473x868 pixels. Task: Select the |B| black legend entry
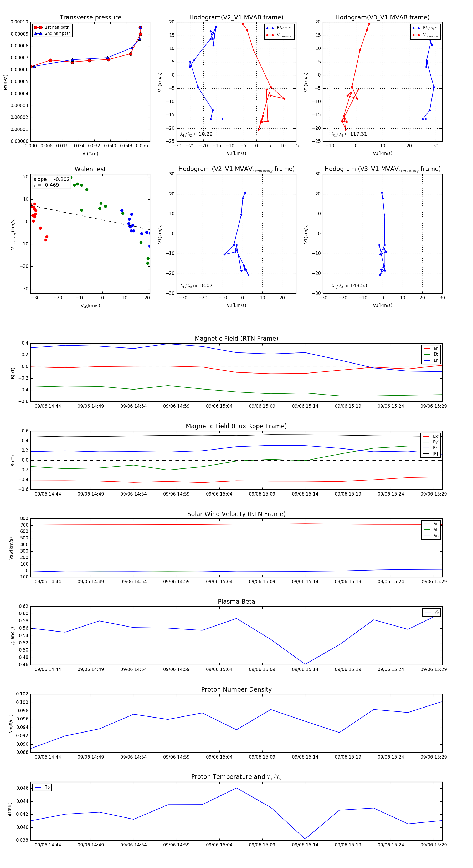[x=431, y=454]
